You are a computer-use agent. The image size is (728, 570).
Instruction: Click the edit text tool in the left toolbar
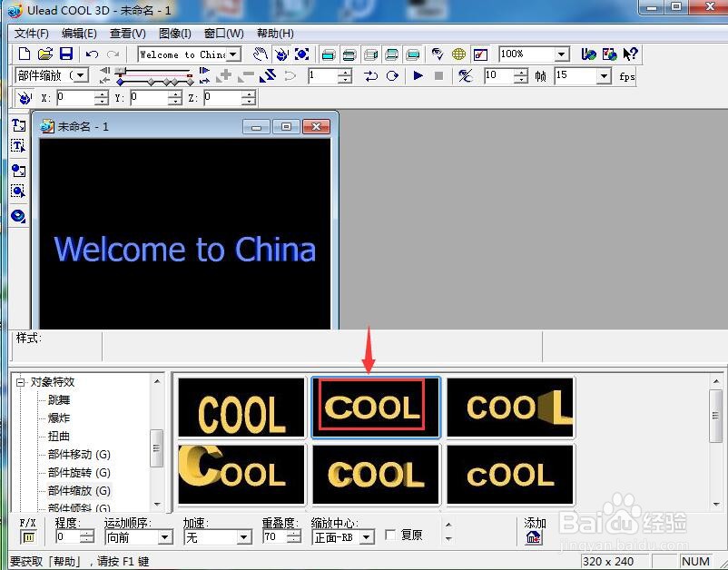click(x=18, y=146)
